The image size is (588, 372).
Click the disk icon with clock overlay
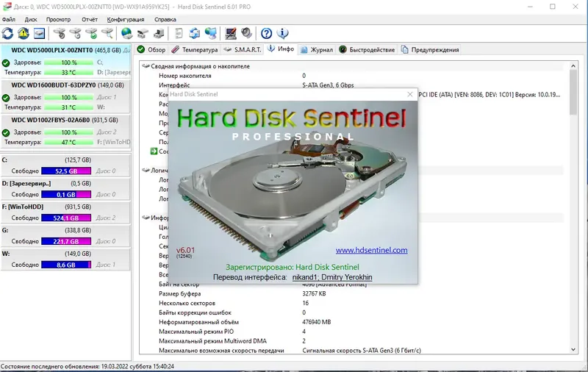[x=76, y=33]
